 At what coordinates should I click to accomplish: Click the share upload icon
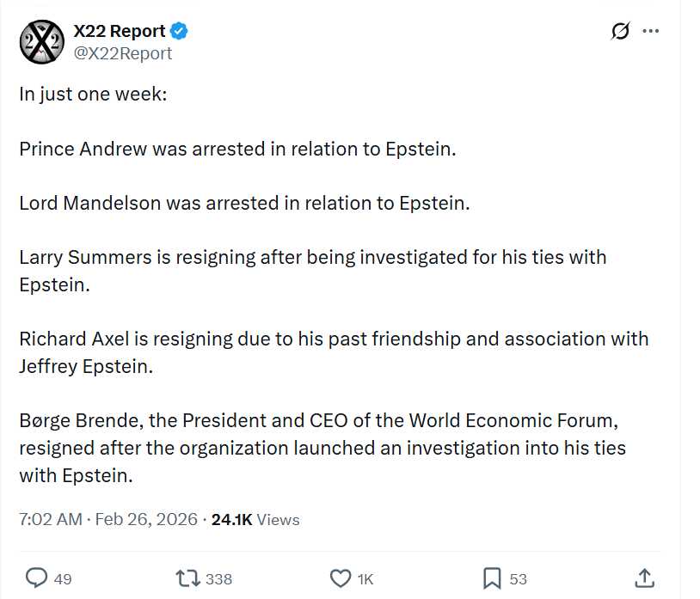tap(644, 578)
